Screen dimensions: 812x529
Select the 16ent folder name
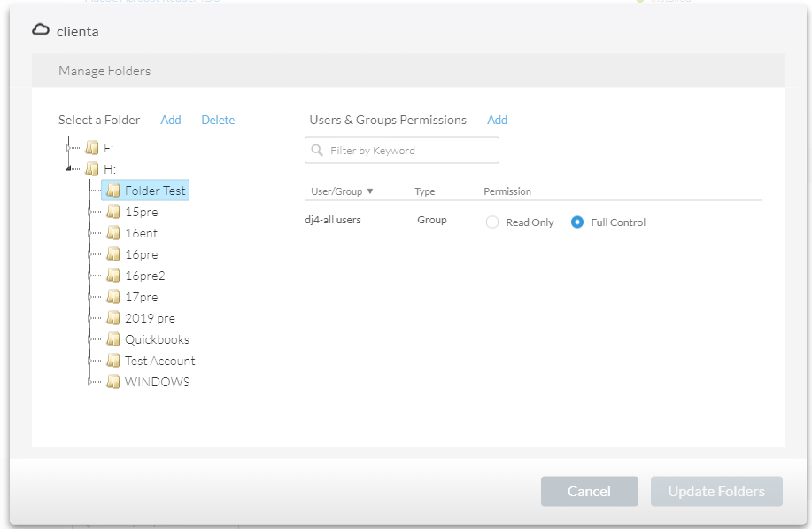coord(142,233)
